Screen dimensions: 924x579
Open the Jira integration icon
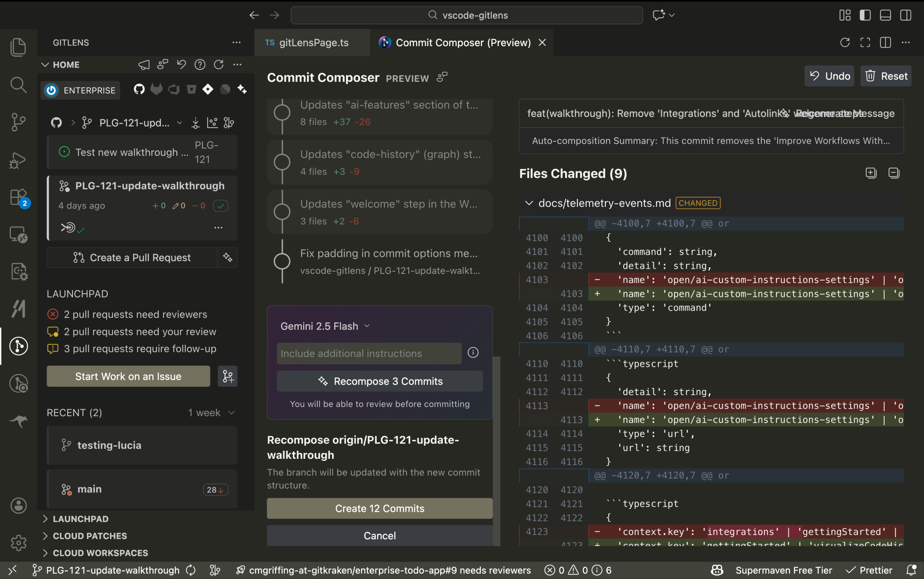(x=208, y=89)
